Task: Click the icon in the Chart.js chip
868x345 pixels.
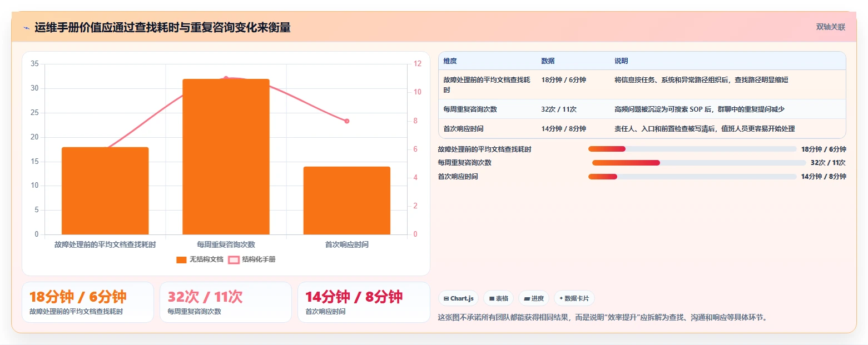Action: (446, 299)
